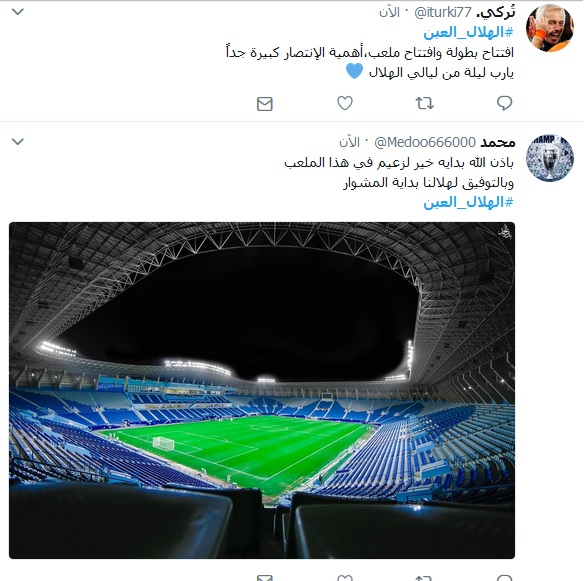Click the username @Medoo666000

425,142
